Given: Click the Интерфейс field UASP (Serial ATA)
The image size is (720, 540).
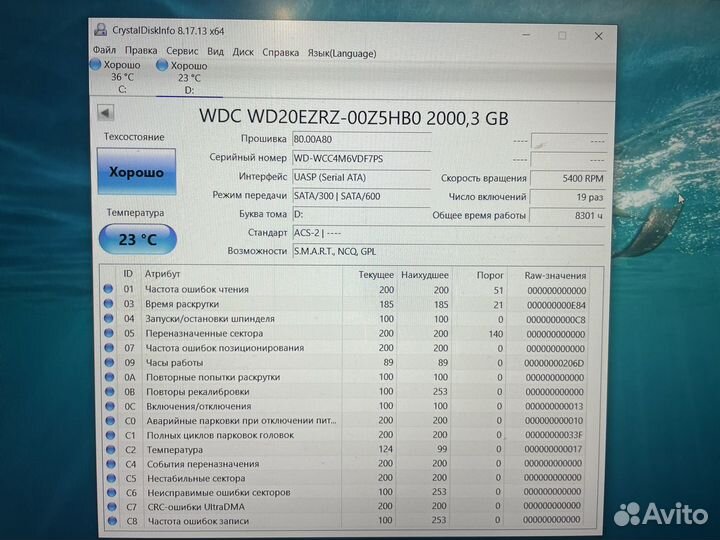Looking at the screenshot, I should pyautogui.click(x=361, y=177).
